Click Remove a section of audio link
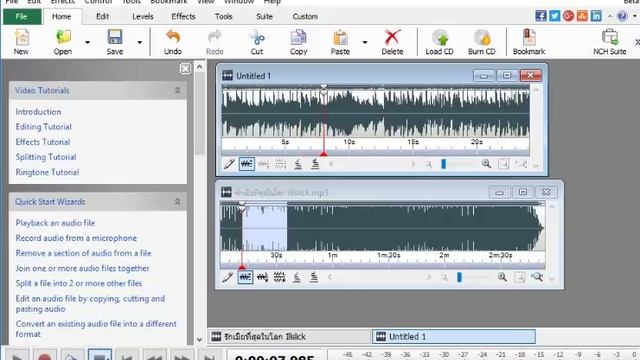Screen dimensions: 640x360 83,253
